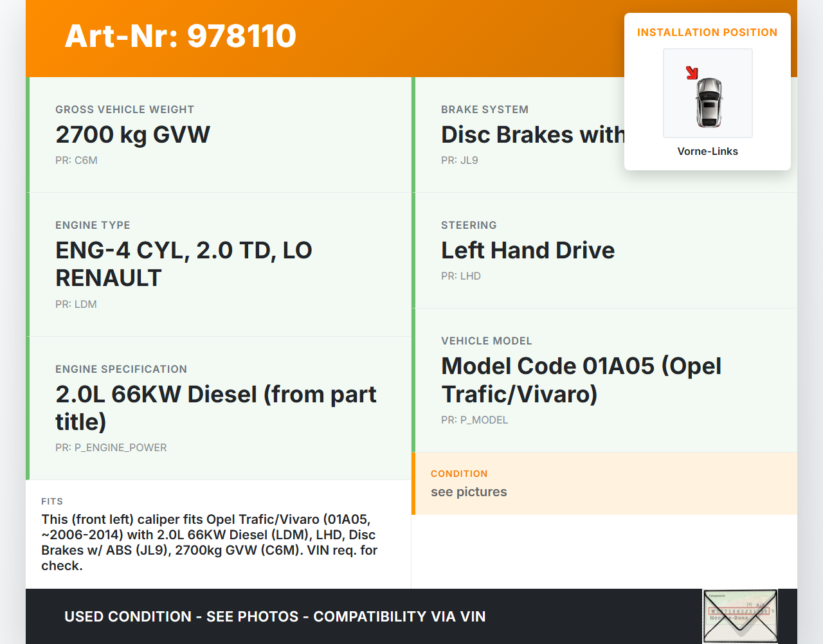Click the 'see pictures' condition text
Viewport: 823px width, 644px height.
click(469, 492)
